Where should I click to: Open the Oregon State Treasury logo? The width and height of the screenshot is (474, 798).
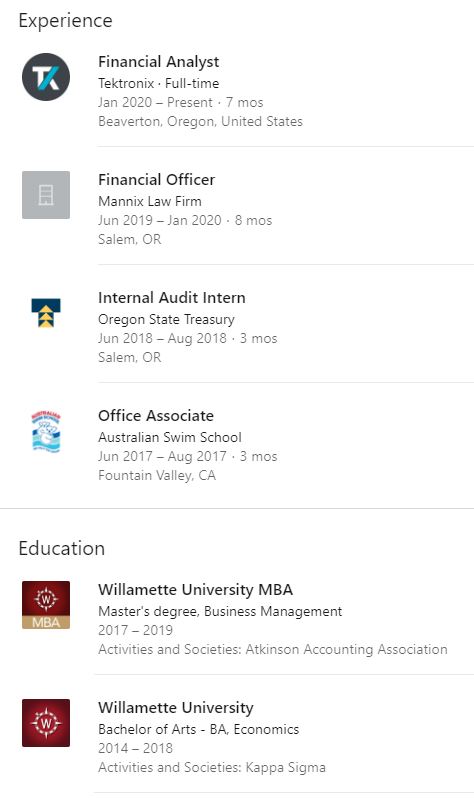(46, 313)
